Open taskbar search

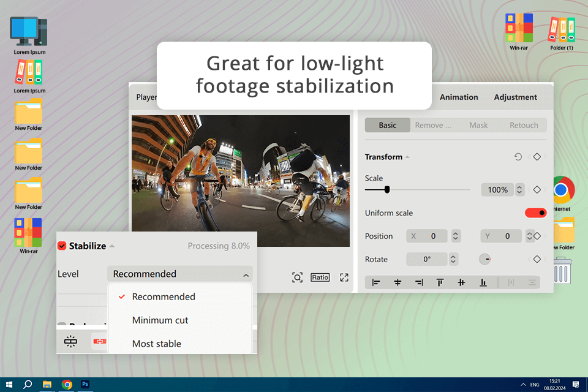coord(28,385)
